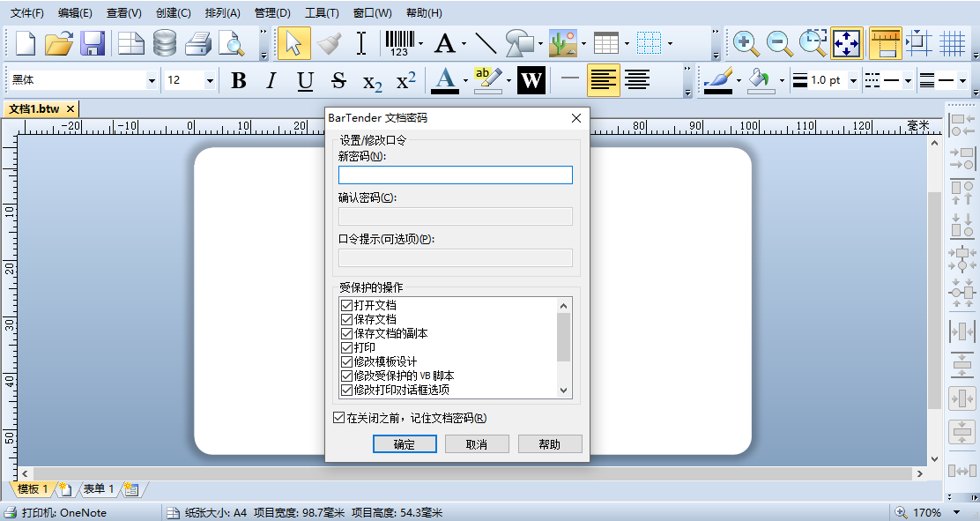Open the 查看(V) menu
The width and height of the screenshot is (980, 521).
(x=123, y=13)
